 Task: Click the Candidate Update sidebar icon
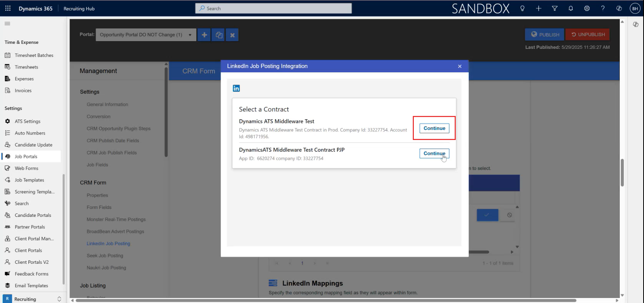(7, 145)
